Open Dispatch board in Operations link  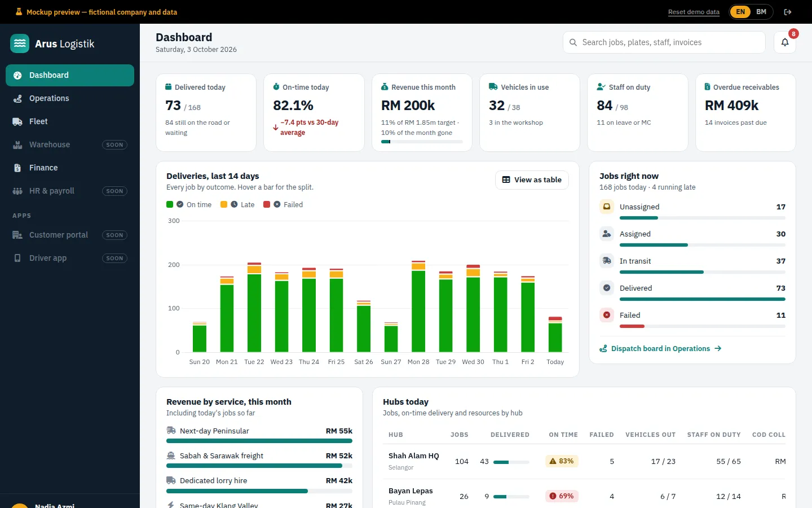click(660, 349)
